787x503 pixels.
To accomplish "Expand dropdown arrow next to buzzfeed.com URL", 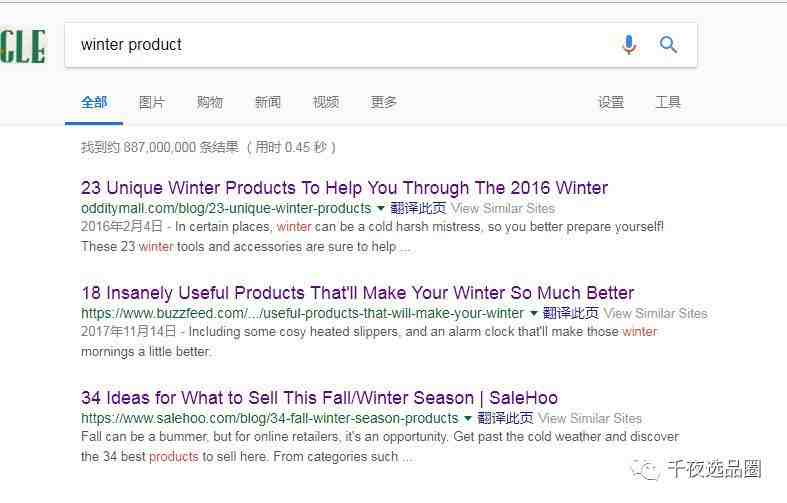I will click(534, 313).
